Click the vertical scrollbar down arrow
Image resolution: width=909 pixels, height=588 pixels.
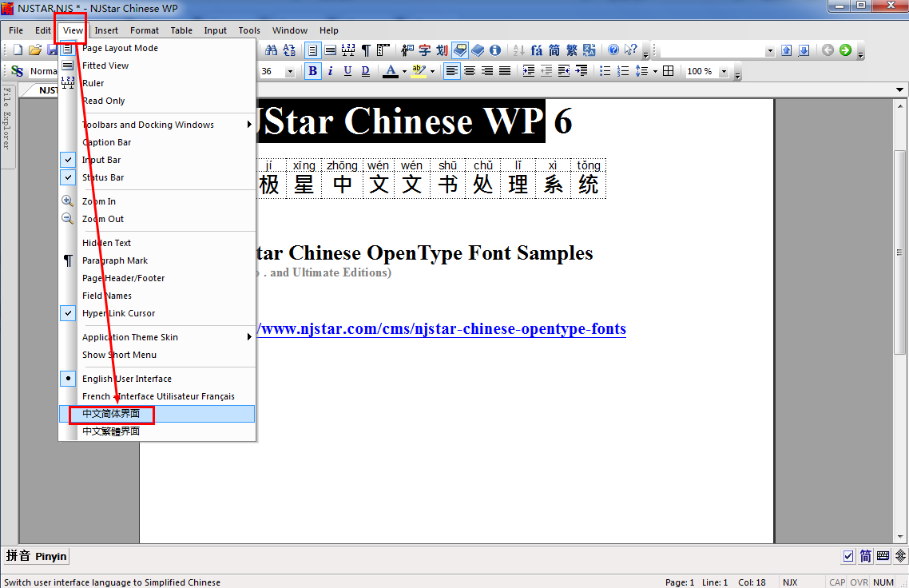(899, 537)
